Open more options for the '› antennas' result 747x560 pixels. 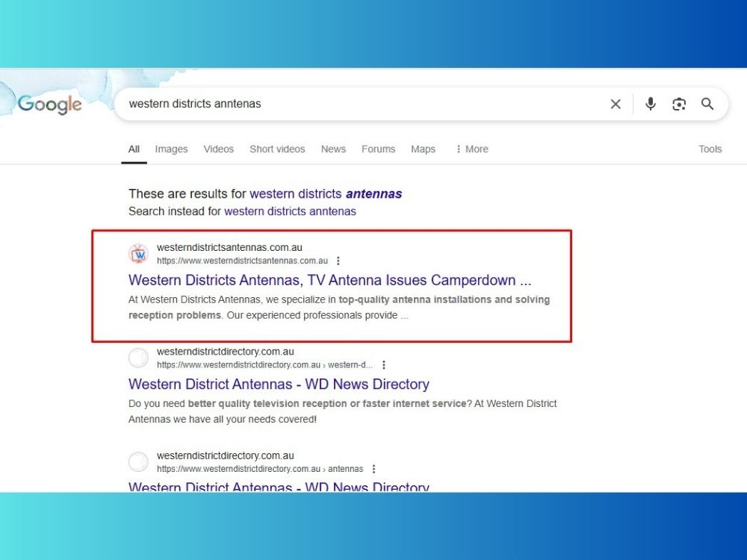pos(374,469)
